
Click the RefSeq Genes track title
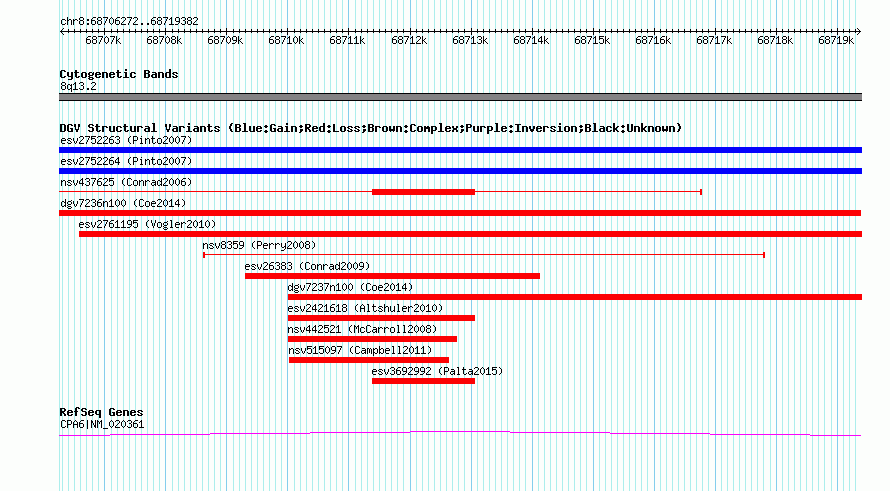point(101,413)
